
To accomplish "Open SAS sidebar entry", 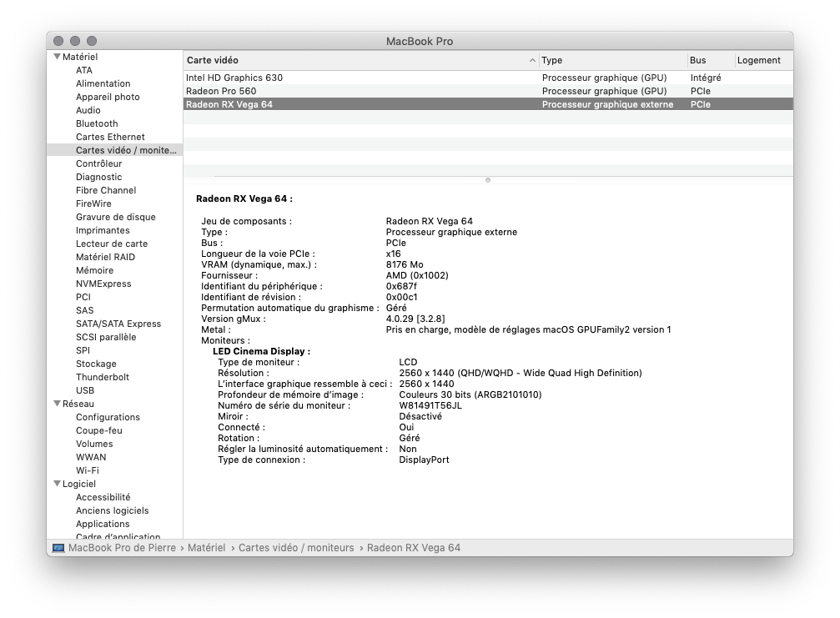I will (84, 310).
